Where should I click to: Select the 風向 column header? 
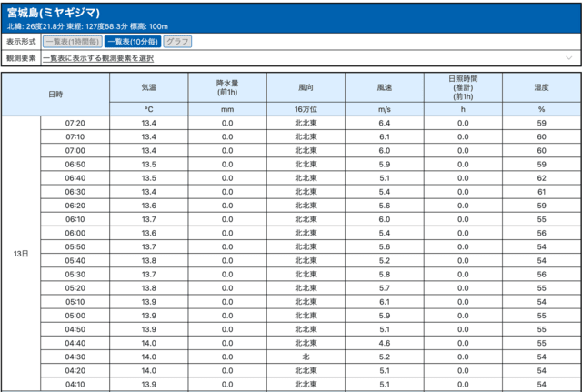coord(306,87)
